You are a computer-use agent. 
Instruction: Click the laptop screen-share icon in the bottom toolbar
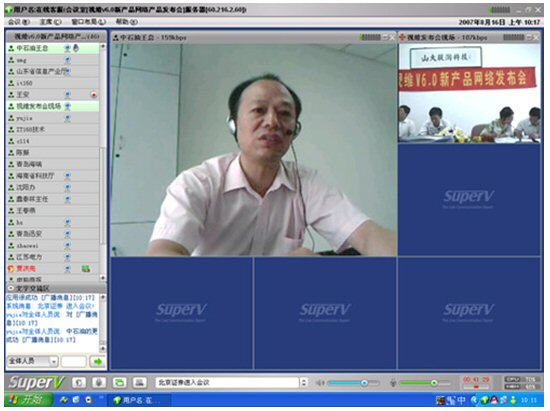click(x=139, y=382)
